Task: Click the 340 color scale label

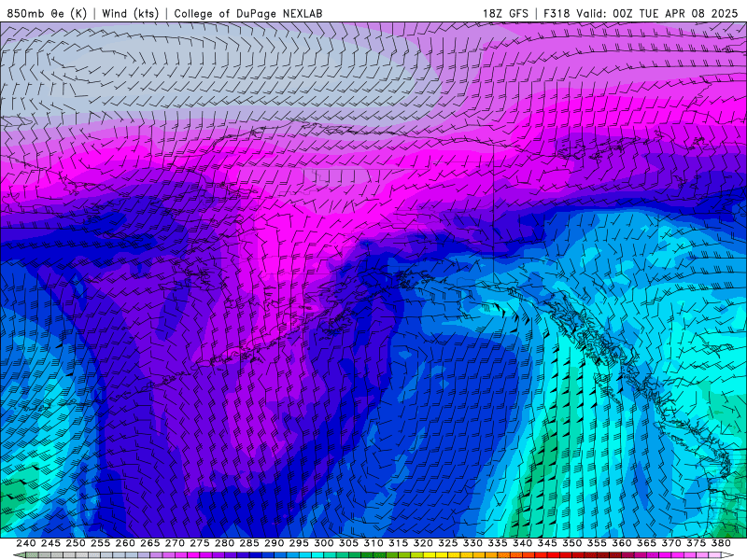Action: 522,543
